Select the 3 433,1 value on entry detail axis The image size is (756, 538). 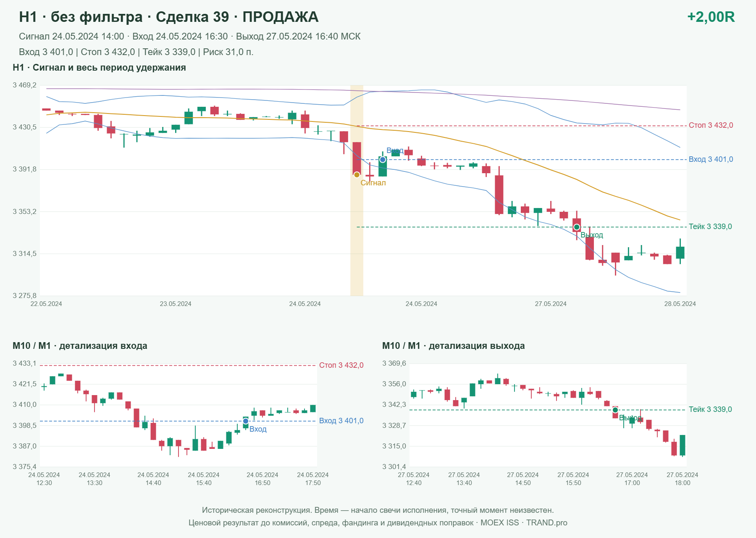pyautogui.click(x=24, y=363)
